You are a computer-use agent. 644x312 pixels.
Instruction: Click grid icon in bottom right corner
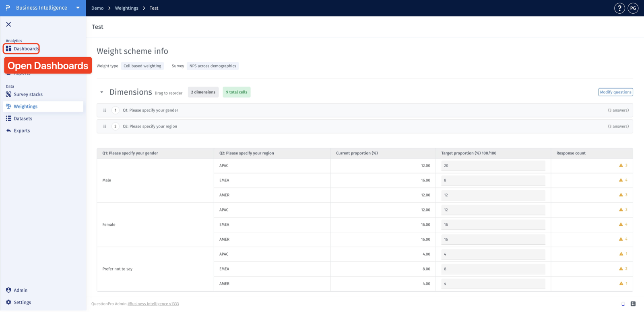pos(633,304)
